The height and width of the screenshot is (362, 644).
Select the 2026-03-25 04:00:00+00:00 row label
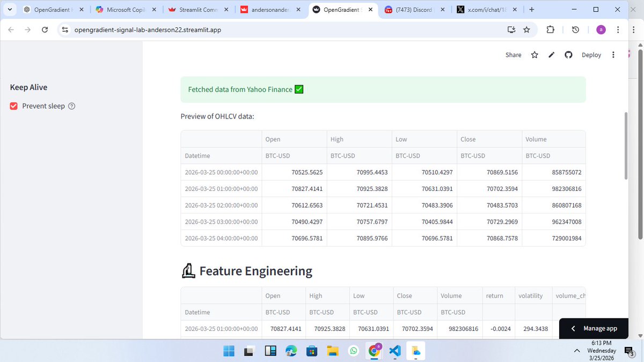221,238
